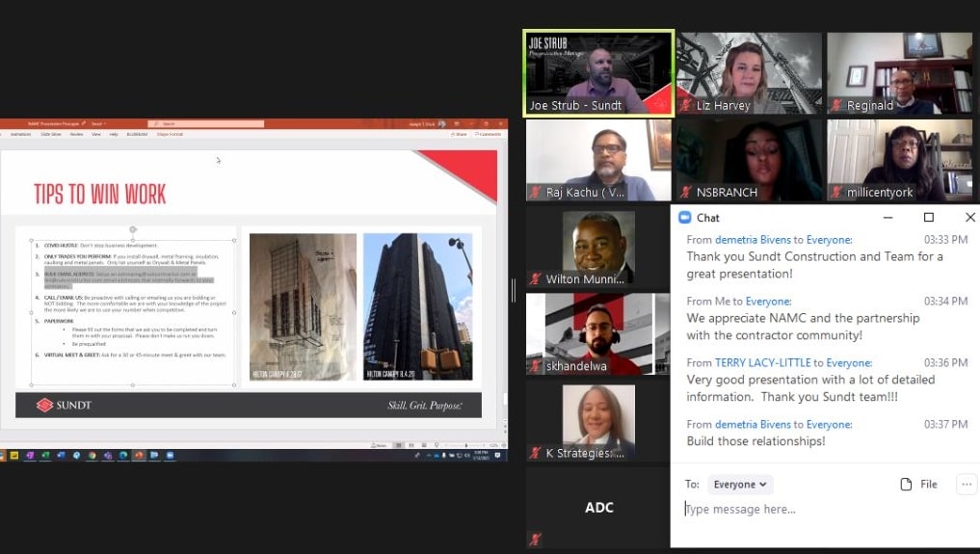
Task: Minimize the Zoom Chat window
Action: [887, 218]
